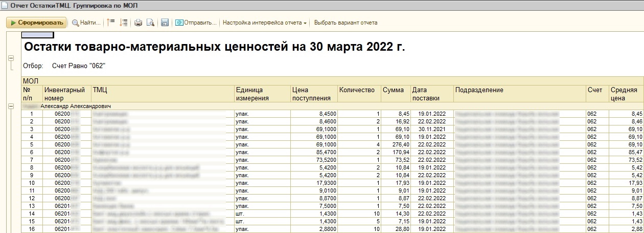Open the Найти search tool
The height and width of the screenshot is (233, 644).
[x=86, y=23]
